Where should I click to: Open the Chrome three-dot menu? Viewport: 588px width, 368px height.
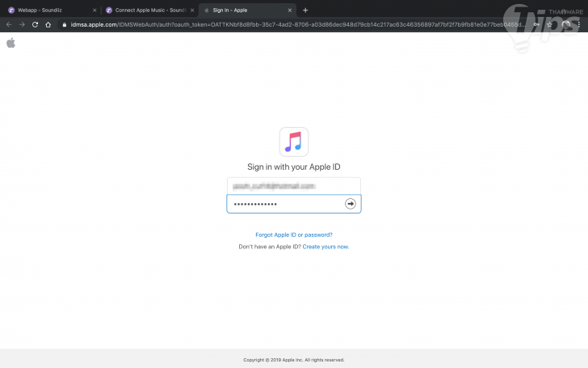(x=579, y=24)
